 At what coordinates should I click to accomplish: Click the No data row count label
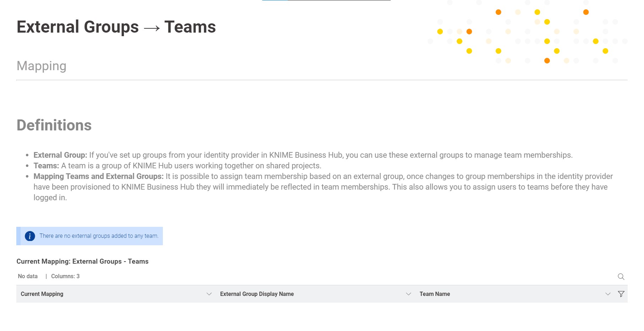coord(28,276)
